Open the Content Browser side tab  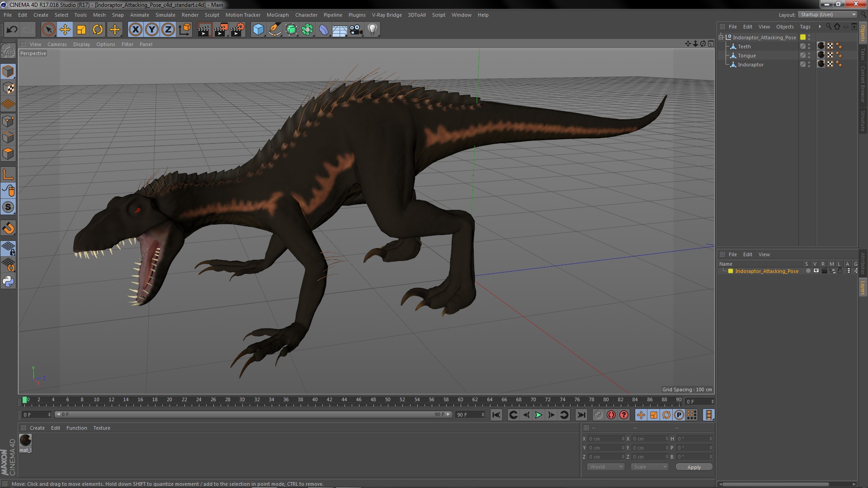(x=863, y=84)
